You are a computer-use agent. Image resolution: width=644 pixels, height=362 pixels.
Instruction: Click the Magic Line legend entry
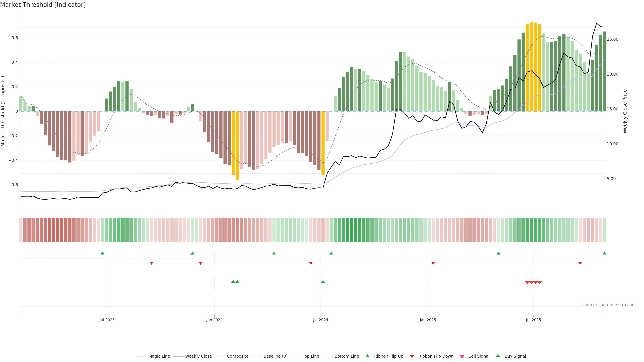[x=159, y=356]
